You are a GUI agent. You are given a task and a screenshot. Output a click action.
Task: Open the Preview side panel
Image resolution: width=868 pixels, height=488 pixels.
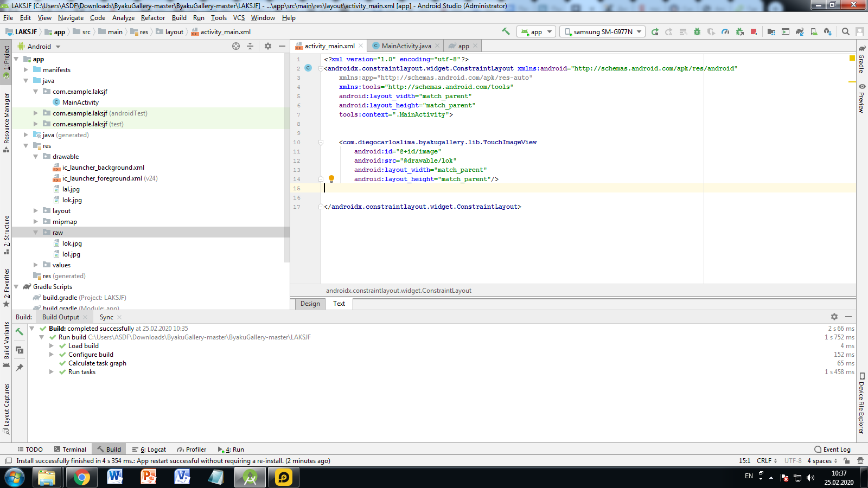pyautogui.click(x=861, y=98)
